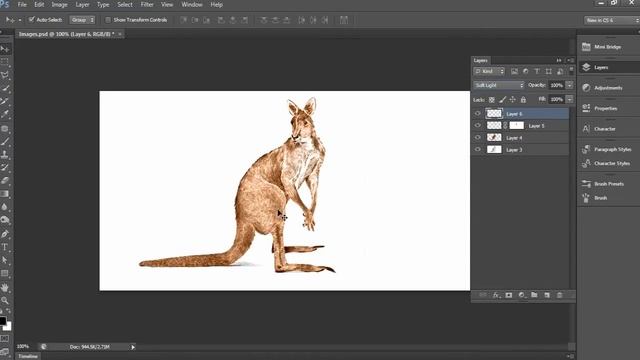
Task: Open the Filter menu
Action: click(147, 5)
